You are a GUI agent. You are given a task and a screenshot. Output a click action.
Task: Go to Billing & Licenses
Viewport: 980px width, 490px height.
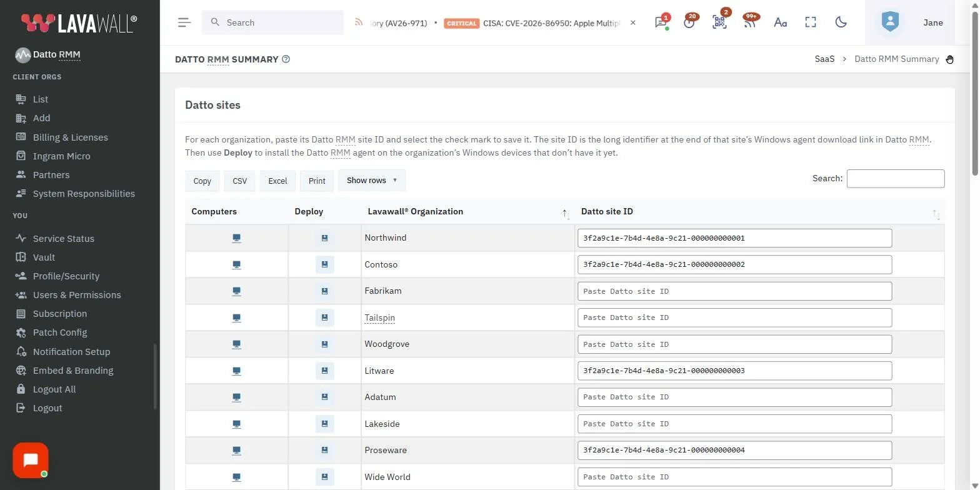coord(70,137)
